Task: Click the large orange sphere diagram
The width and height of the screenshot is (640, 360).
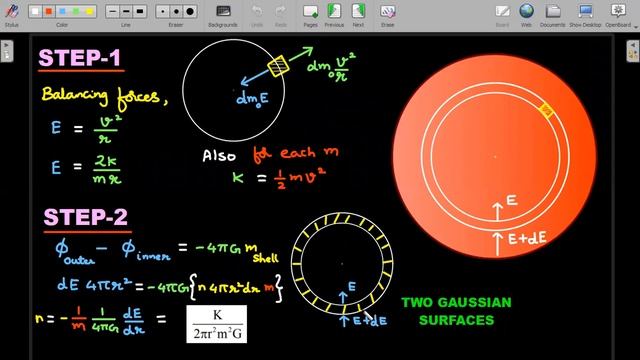Action: pos(495,157)
